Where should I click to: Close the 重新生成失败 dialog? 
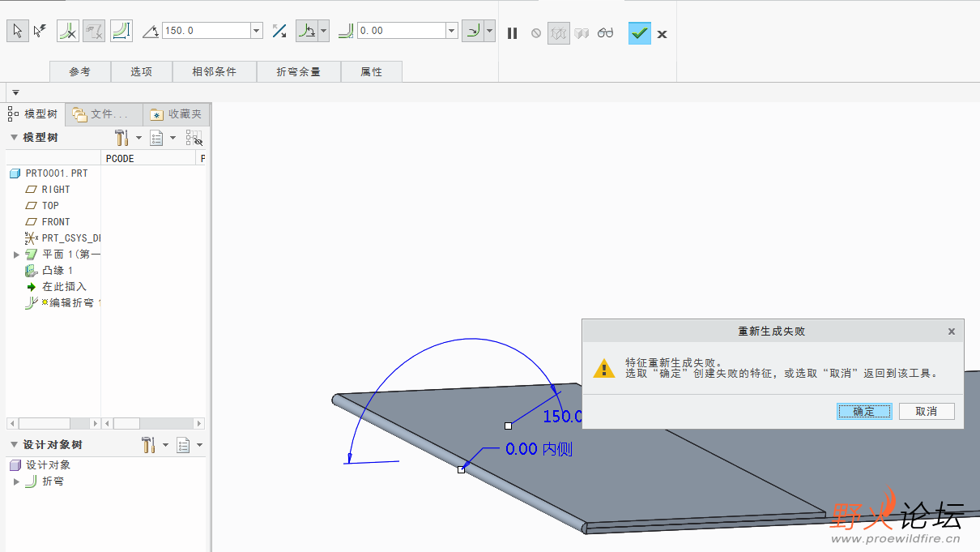[x=952, y=332]
